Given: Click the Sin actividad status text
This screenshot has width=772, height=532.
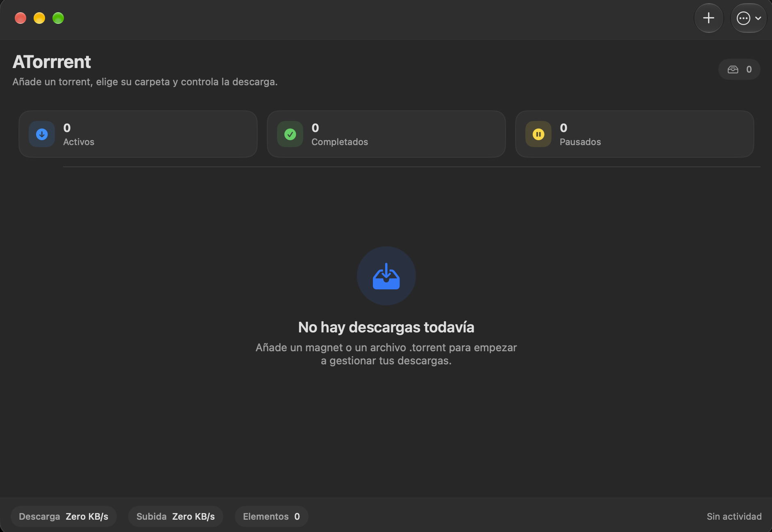Looking at the screenshot, I should [x=734, y=516].
